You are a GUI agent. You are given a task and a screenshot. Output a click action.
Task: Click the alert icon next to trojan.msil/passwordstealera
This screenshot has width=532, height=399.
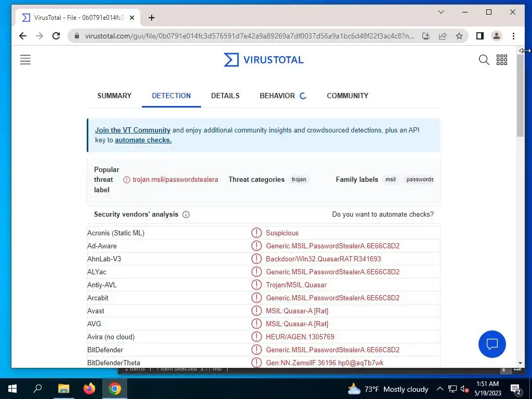click(x=127, y=179)
